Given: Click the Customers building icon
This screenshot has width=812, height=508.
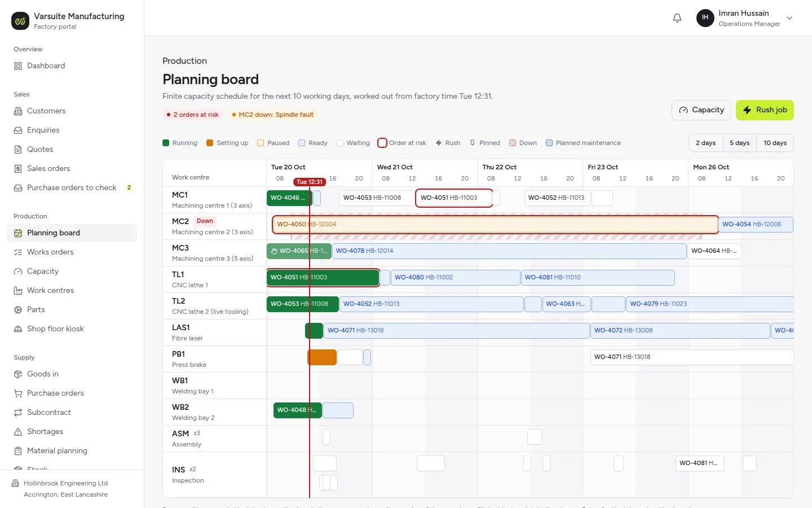Looking at the screenshot, I should point(18,111).
